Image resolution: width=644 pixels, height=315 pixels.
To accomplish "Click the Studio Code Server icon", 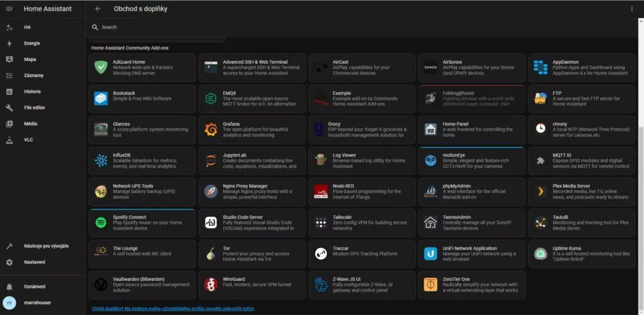I will [x=211, y=223].
